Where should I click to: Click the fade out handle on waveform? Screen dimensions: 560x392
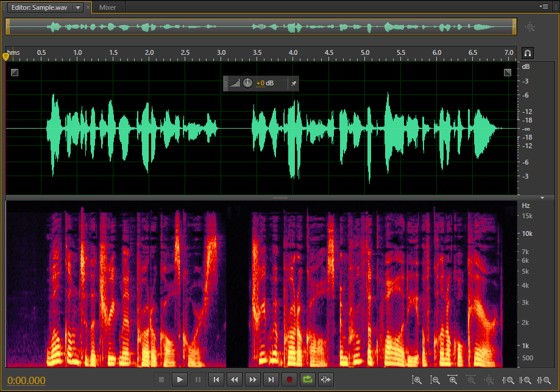point(508,73)
